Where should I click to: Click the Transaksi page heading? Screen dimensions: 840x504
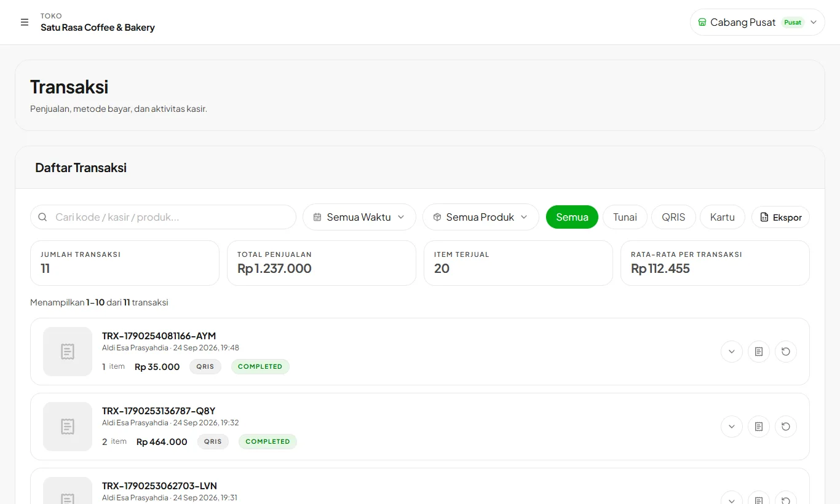click(69, 87)
